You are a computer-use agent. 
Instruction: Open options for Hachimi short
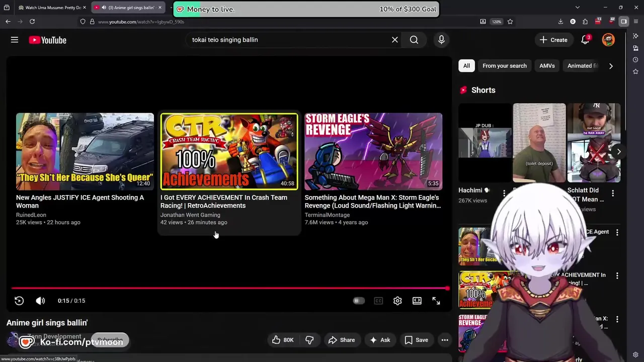pos(504,193)
